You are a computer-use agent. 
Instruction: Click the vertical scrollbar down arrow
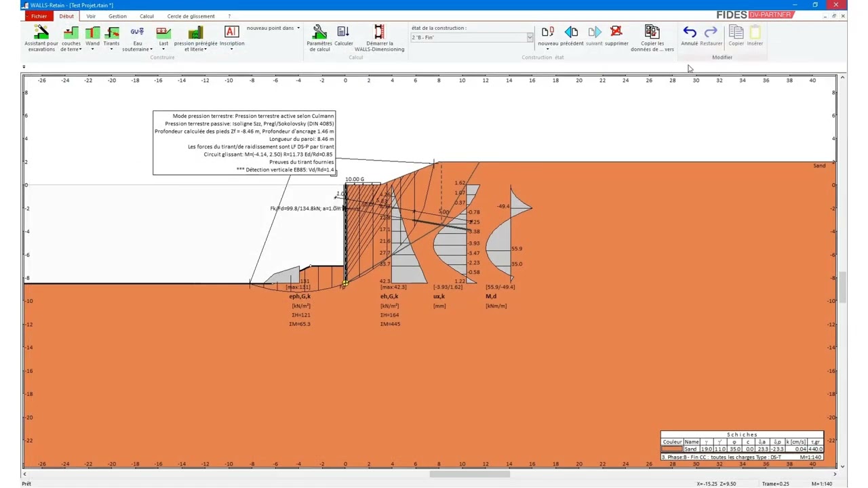(842, 466)
